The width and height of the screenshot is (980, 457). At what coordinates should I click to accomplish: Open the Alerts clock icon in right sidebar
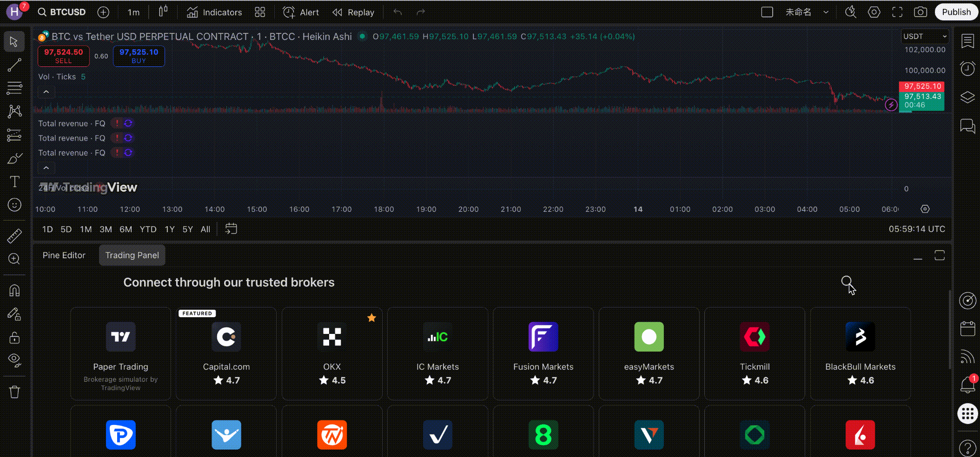coord(967,69)
